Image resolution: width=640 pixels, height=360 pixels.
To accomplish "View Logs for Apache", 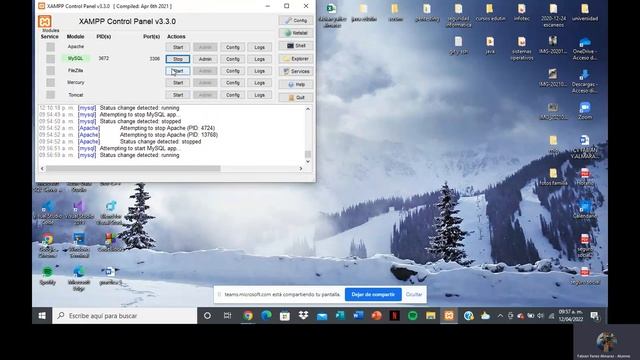I will coord(260,47).
